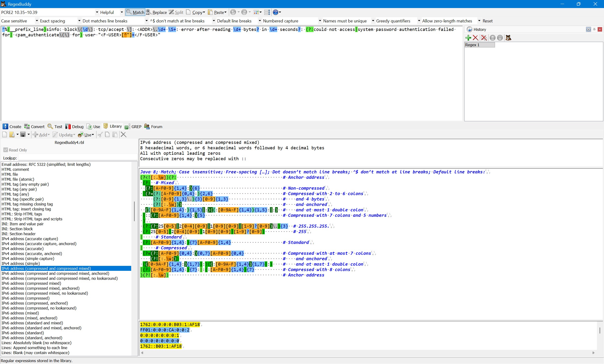Open the GREP tab
The height and width of the screenshot is (364, 604).
(x=133, y=127)
